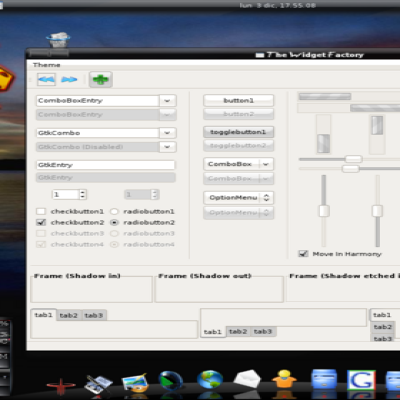Screen dimensions: 400x400
Task: Toggle the Move in Harmony checkbox
Action: pos(303,254)
